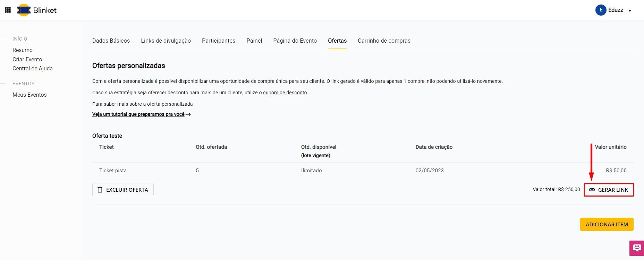Image resolution: width=644 pixels, height=260 pixels.
Task: Open the apps grid menu icon
Action: tap(8, 10)
